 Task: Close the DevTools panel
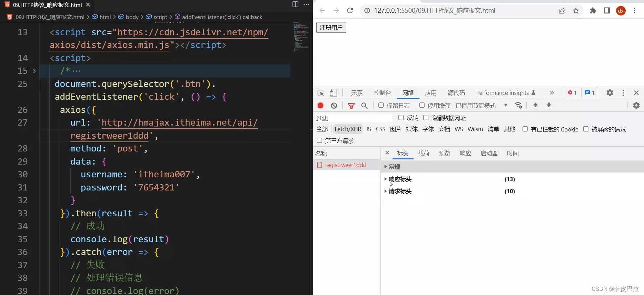[636, 93]
